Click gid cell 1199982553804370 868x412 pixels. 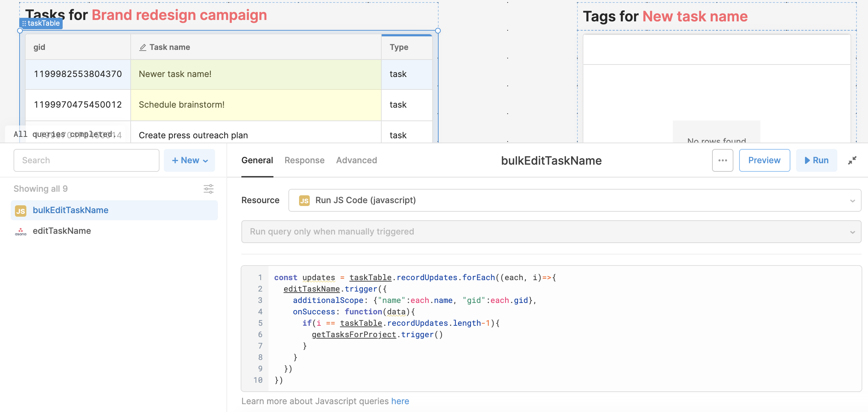tap(78, 74)
